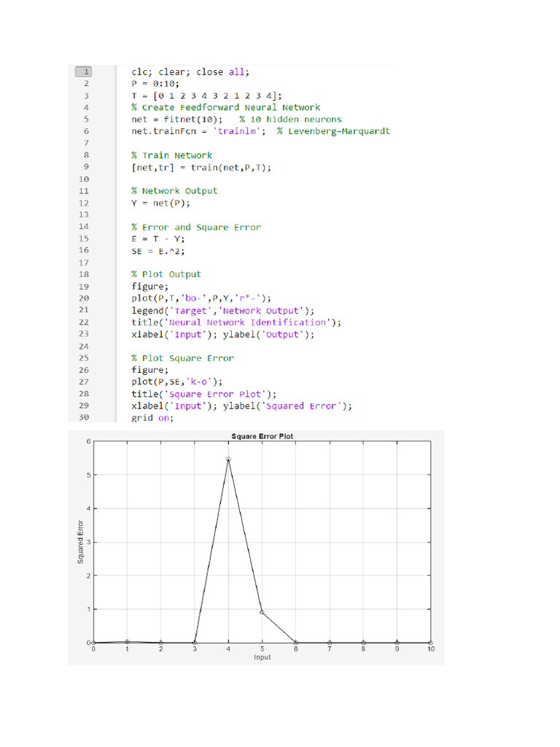Viewport: 560px width, 747px height.
Task: Click '[net,tr] = train(net,P,T);' line
Action: (201, 168)
